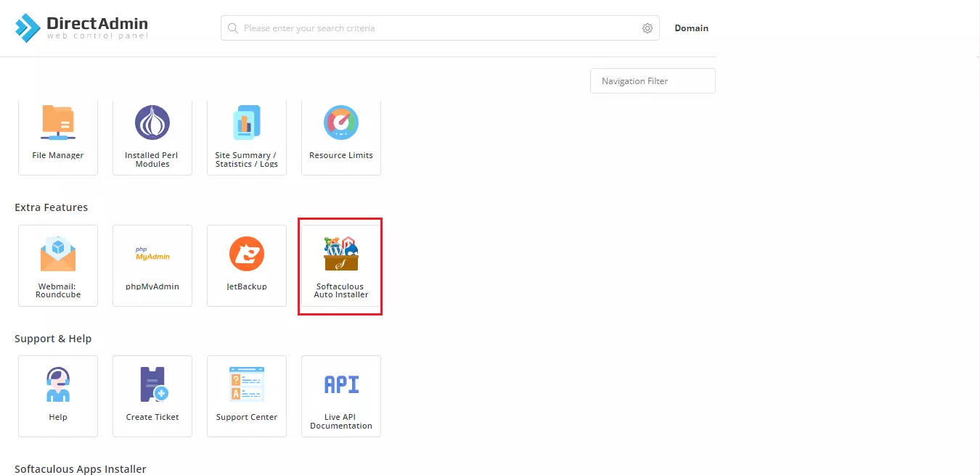Open Live API Documentation

(x=341, y=395)
